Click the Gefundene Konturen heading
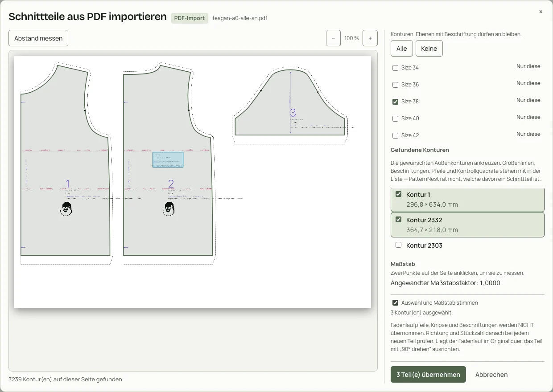553x392 pixels. (420, 150)
